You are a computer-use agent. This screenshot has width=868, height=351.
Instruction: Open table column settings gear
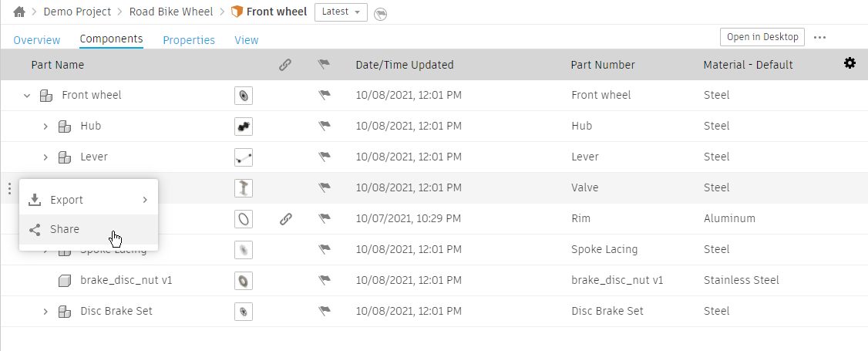tap(849, 63)
